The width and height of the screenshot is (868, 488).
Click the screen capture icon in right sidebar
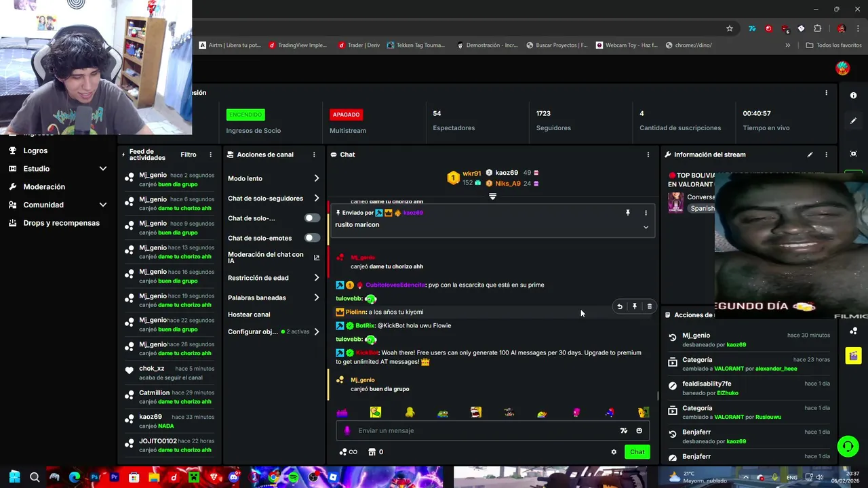coord(853,154)
